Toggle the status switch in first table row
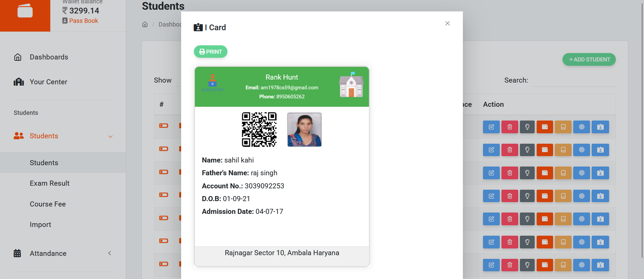Screen dimensions: 644x279 (164, 126)
